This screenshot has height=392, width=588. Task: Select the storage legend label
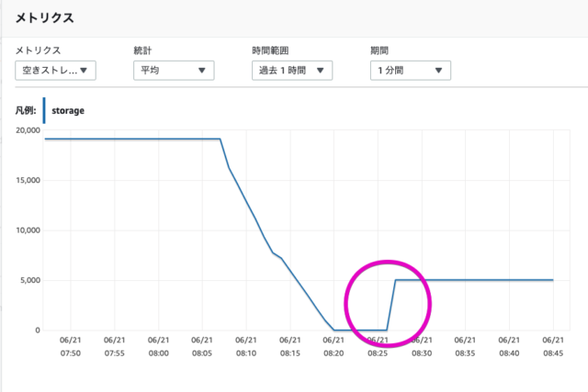tap(69, 111)
